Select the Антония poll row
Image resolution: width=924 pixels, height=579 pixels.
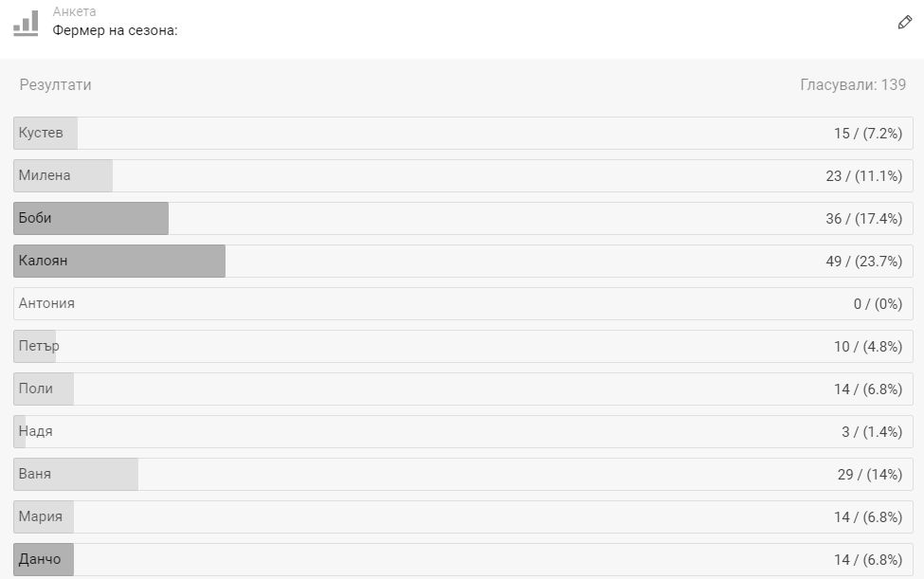[463, 304]
